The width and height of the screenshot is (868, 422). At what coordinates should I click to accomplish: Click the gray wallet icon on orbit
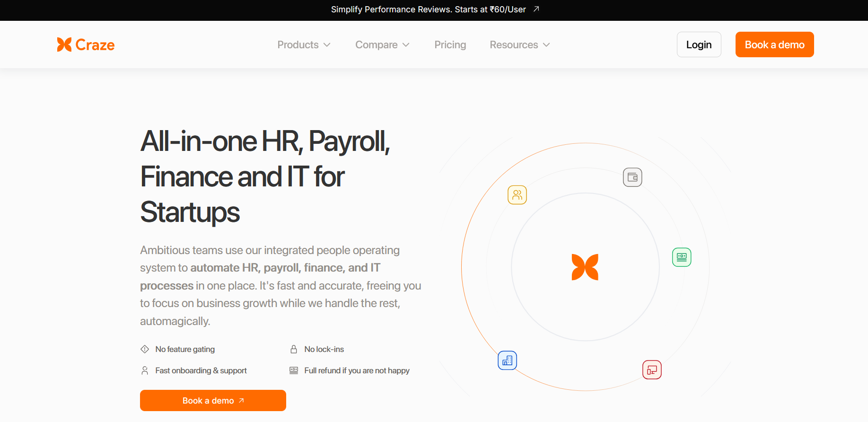tap(632, 177)
